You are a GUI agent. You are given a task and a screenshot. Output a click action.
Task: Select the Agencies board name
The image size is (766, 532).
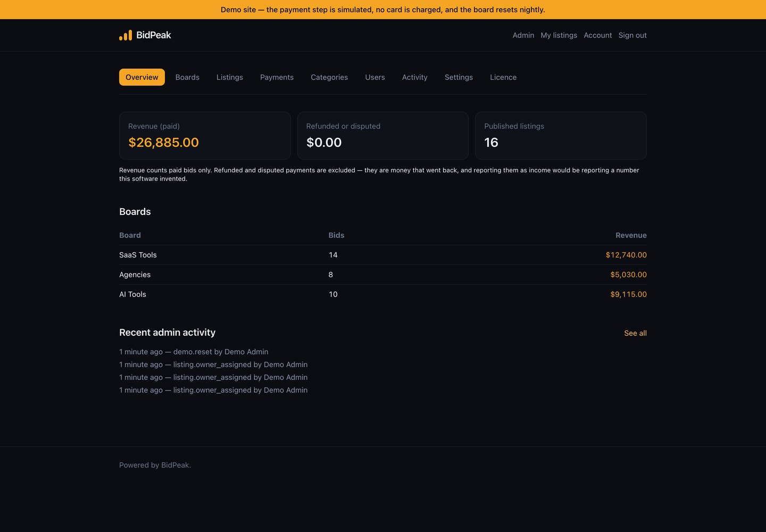[x=135, y=275]
